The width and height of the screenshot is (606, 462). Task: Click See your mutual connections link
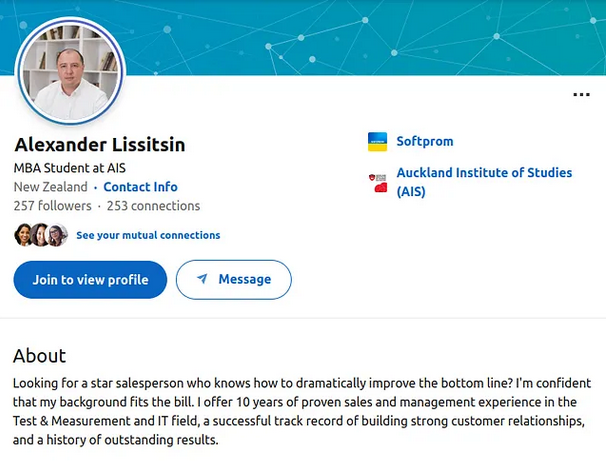[148, 236]
